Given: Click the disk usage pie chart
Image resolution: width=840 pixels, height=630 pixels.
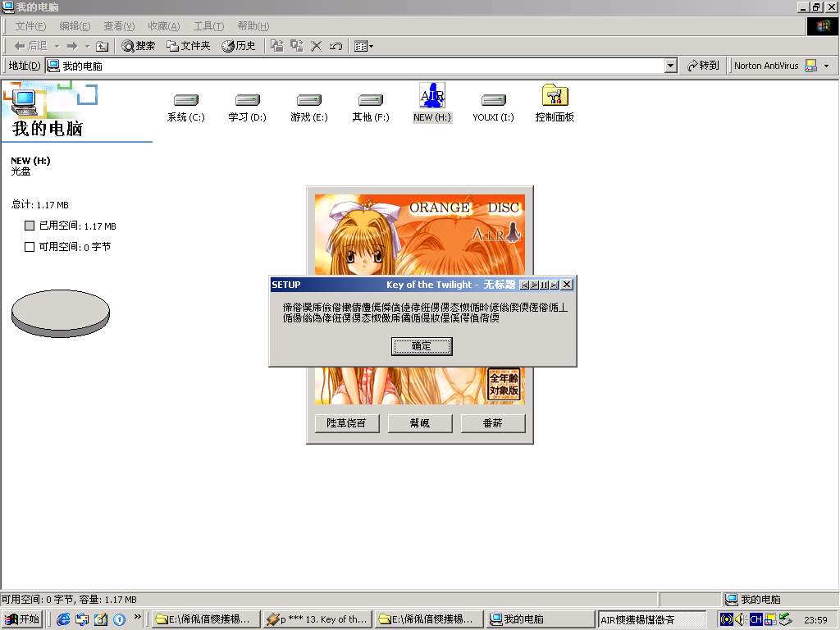Looking at the screenshot, I should 61,313.
